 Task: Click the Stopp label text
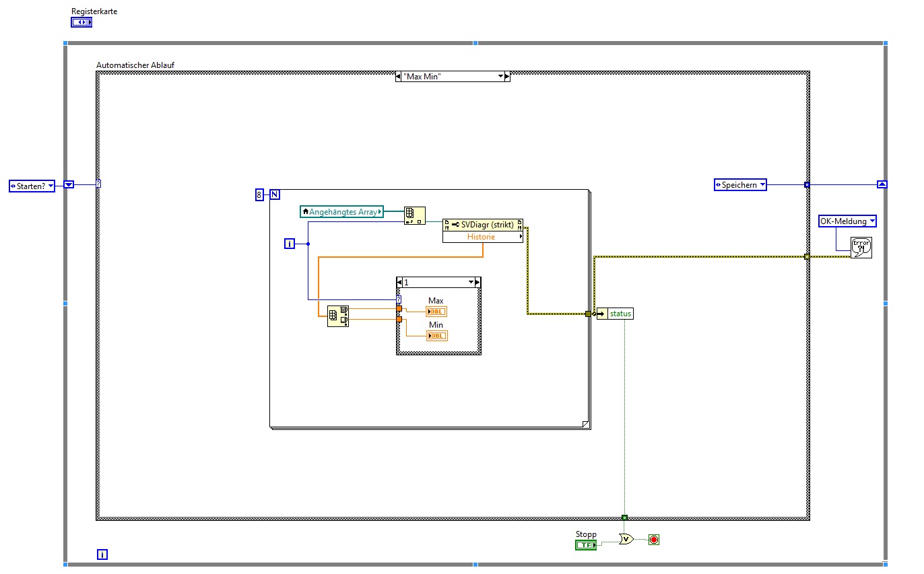586,534
